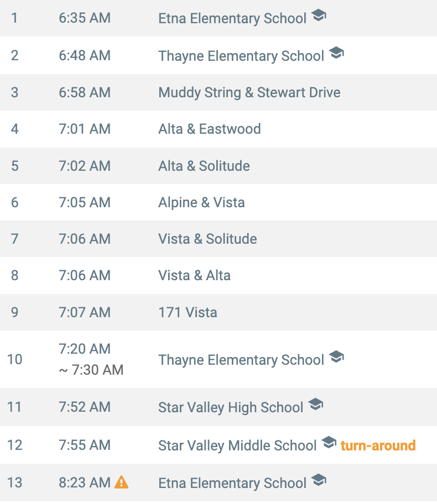Click school icon on stop 13 Etna Elementary
Image resolution: width=437 pixels, height=504 pixels.
319,480
